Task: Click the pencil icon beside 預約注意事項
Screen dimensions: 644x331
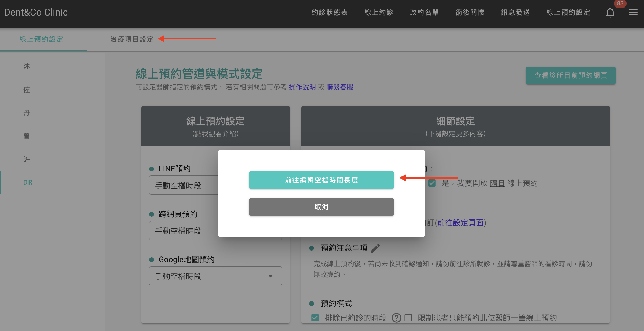Action: [375, 248]
